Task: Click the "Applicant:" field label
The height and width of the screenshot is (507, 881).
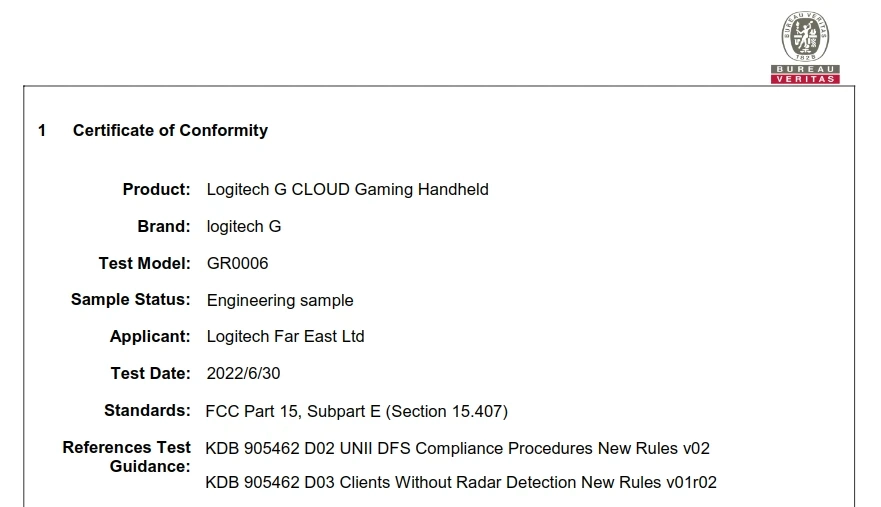Action: tap(150, 336)
